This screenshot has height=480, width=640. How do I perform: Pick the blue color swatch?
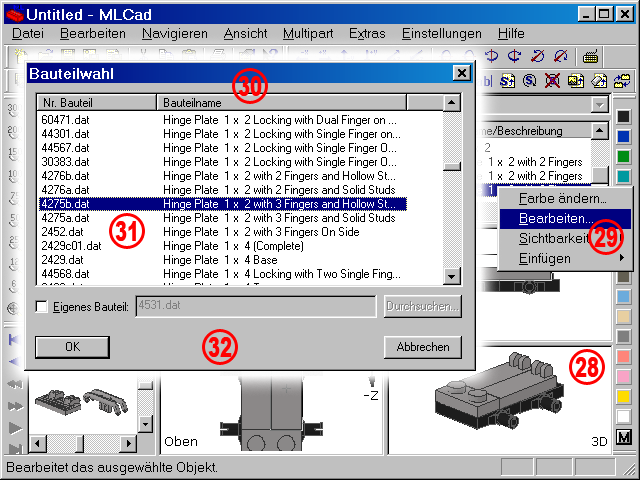tap(623, 136)
